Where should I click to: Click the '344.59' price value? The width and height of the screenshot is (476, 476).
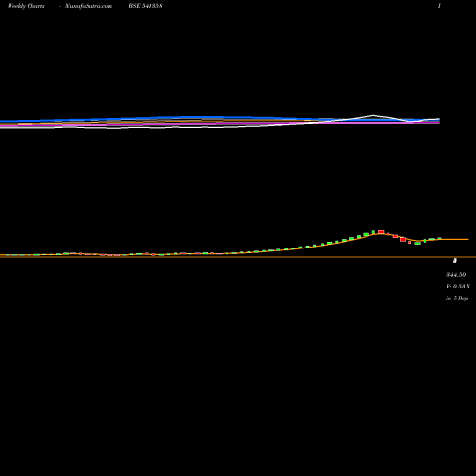point(456,275)
